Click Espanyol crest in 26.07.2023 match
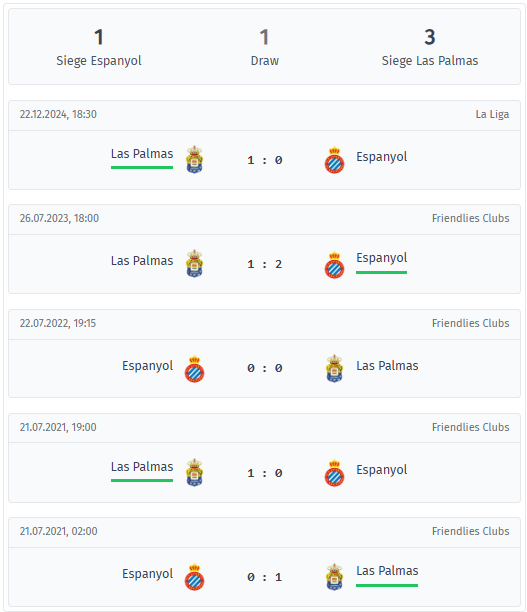The image size is (527, 612). 335,265
